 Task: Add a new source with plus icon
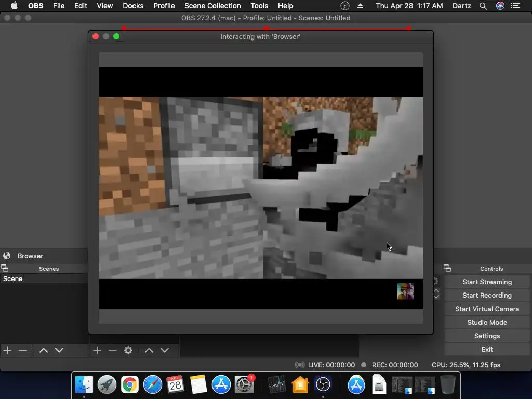click(x=97, y=350)
